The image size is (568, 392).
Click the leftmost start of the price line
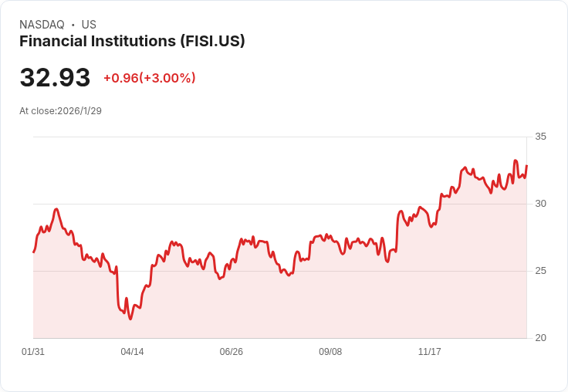pyautogui.click(x=34, y=252)
